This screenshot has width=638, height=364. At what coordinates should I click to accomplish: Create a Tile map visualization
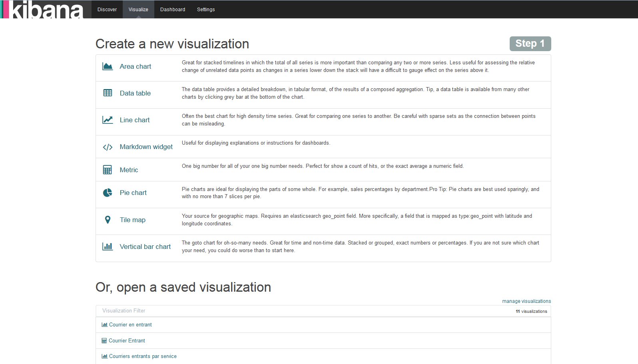(133, 220)
